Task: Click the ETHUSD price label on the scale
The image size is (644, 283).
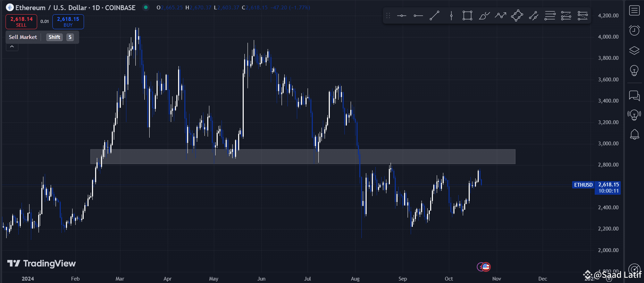Action: click(583, 185)
